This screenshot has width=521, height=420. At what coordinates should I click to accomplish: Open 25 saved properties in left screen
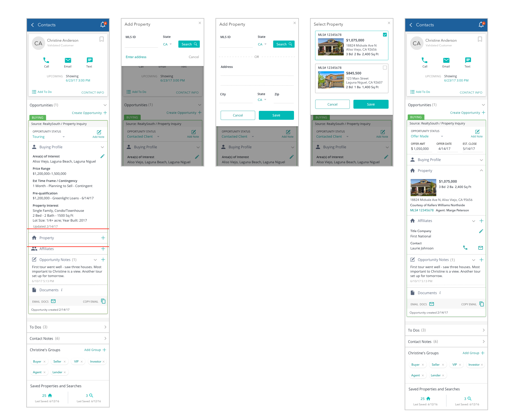click(47, 395)
